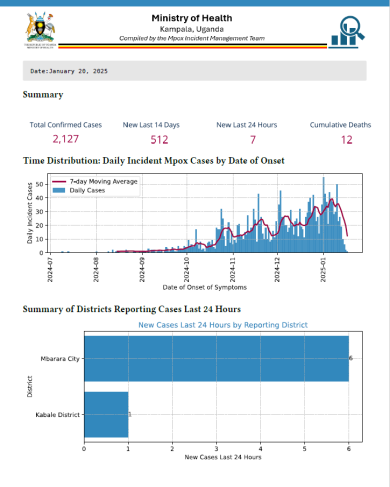This screenshot has width=390, height=487.
Task: Click the Uganda coat of arms logo
Action: [x=40, y=30]
